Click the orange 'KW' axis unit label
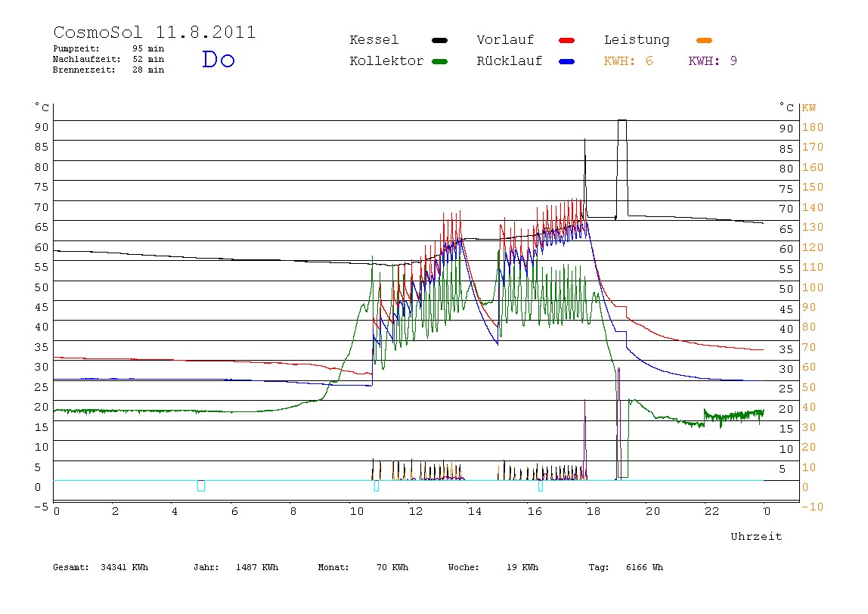Screen dimensions: 868x614 pyautogui.click(x=809, y=107)
